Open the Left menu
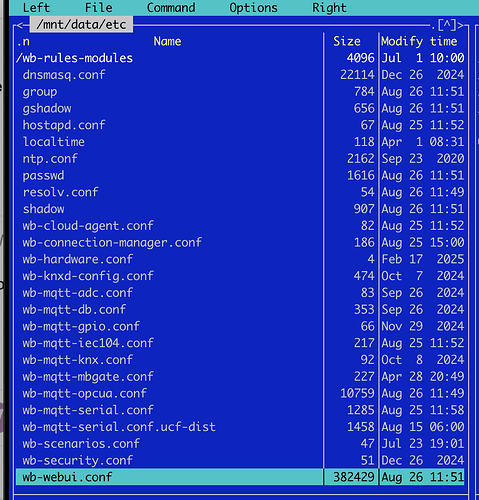The height and width of the screenshot is (500, 479). (x=36, y=7)
